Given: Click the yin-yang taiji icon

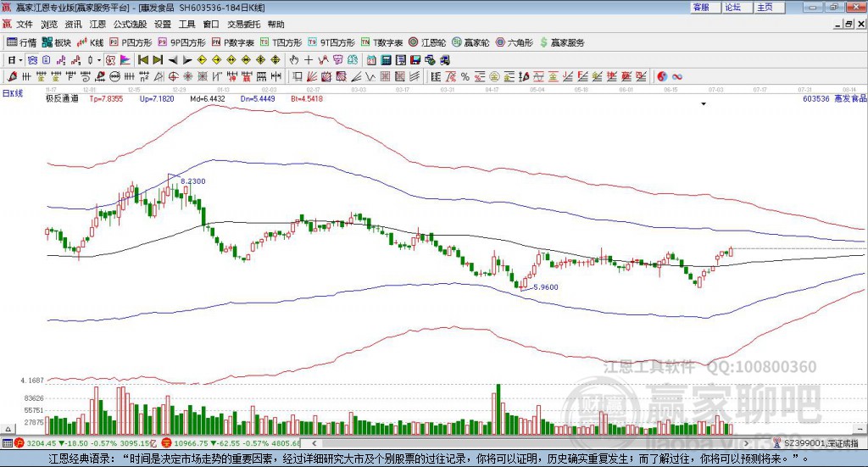Looking at the screenshot, I should click(x=662, y=76).
